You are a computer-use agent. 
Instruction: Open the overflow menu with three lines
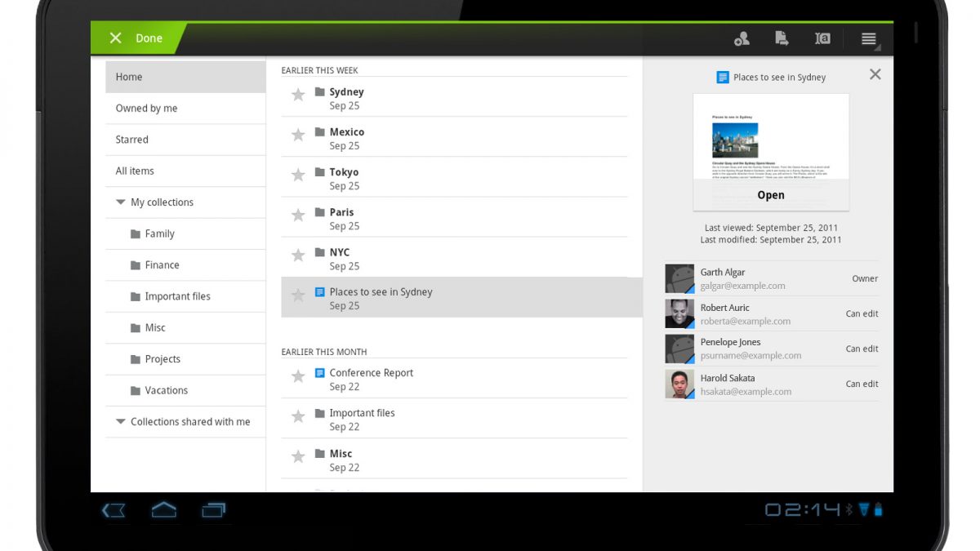point(868,38)
